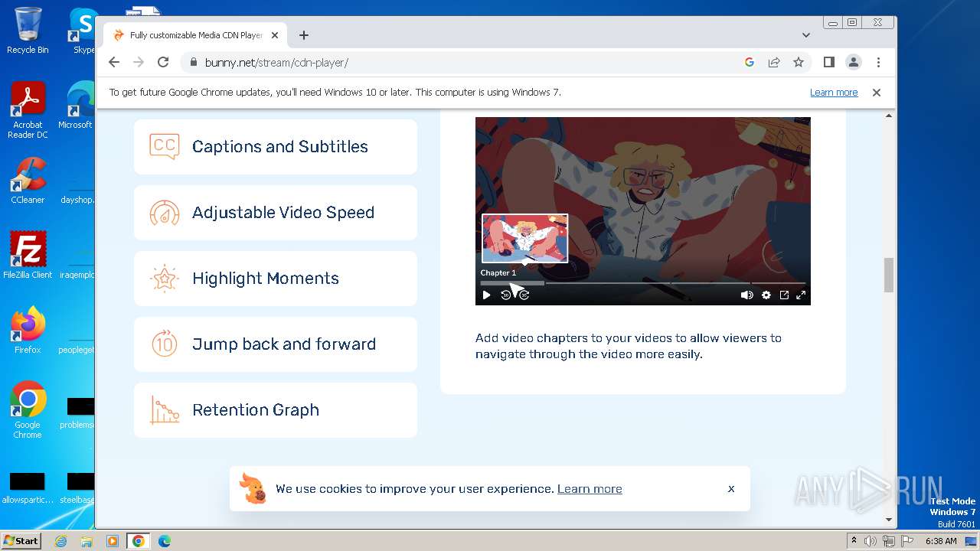This screenshot has height=551, width=980.
Task: Click the Google search icon in address bar
Action: (750, 62)
